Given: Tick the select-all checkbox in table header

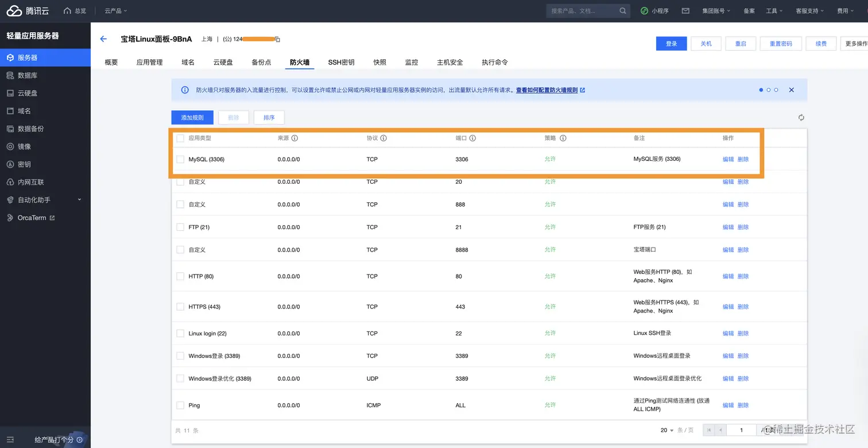Looking at the screenshot, I should click(x=180, y=138).
